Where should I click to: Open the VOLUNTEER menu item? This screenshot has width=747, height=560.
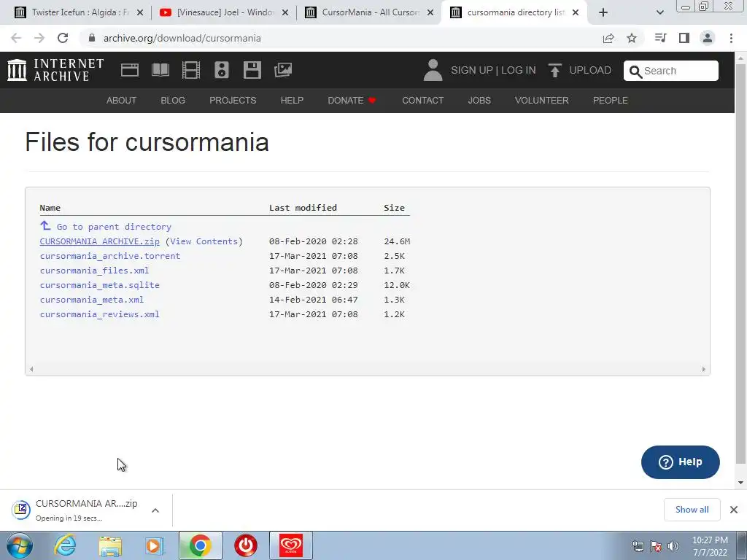[x=542, y=101]
